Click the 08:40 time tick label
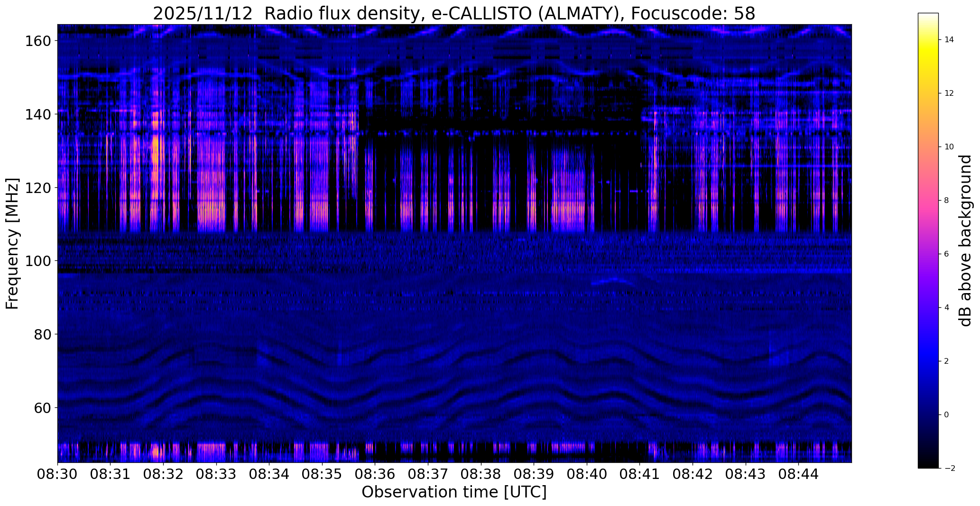The image size is (980, 506). click(587, 475)
